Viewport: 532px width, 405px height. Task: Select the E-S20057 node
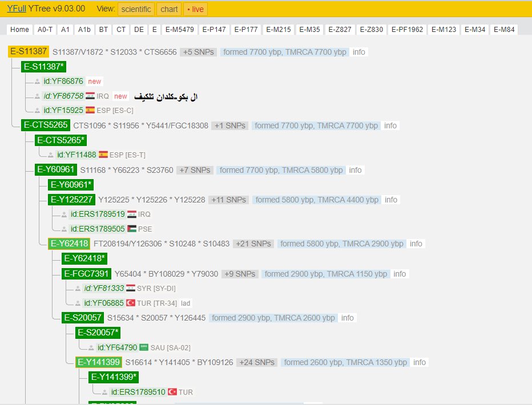[x=83, y=318]
